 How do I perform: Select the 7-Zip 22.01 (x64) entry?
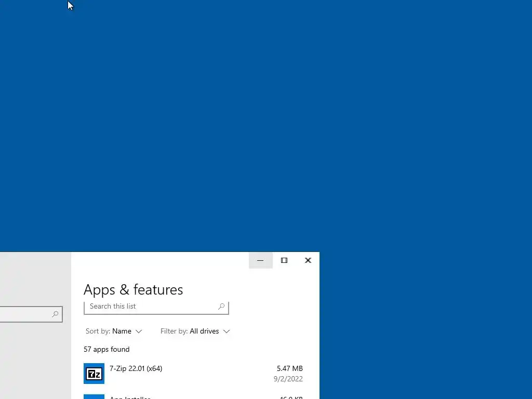coord(193,373)
